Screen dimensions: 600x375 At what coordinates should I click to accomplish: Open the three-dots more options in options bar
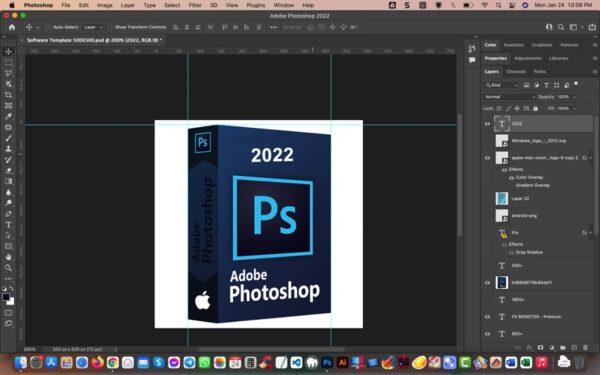click(273, 27)
